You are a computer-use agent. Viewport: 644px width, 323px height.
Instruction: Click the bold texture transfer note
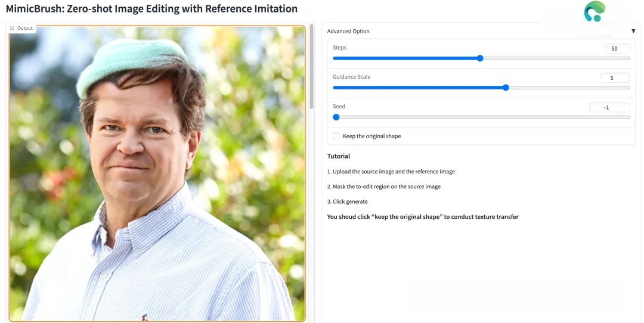coord(423,217)
